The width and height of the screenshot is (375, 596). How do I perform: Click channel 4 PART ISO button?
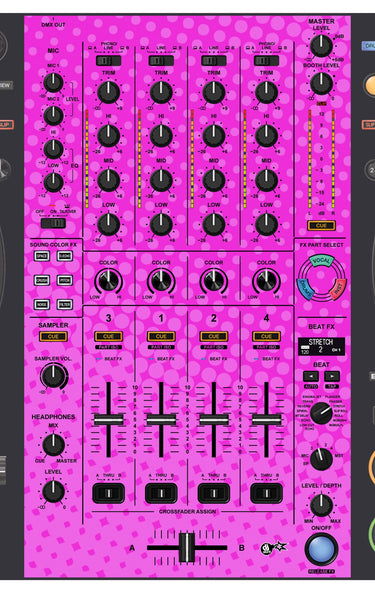(x=266, y=347)
